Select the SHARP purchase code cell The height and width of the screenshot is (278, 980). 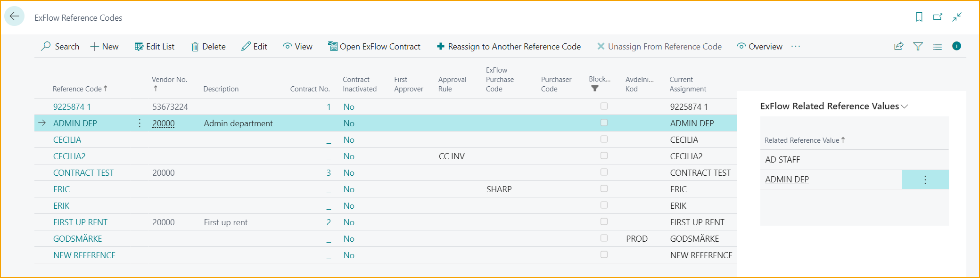[499, 189]
